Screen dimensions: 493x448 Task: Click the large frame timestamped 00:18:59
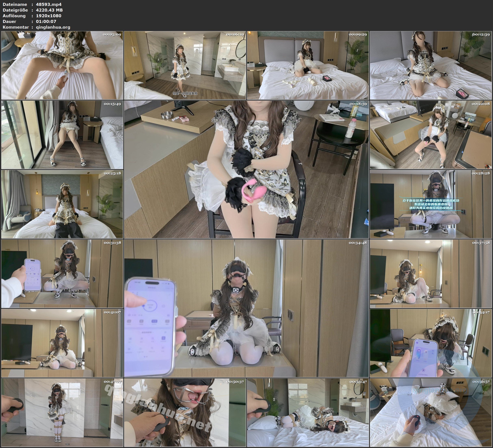click(x=246, y=169)
